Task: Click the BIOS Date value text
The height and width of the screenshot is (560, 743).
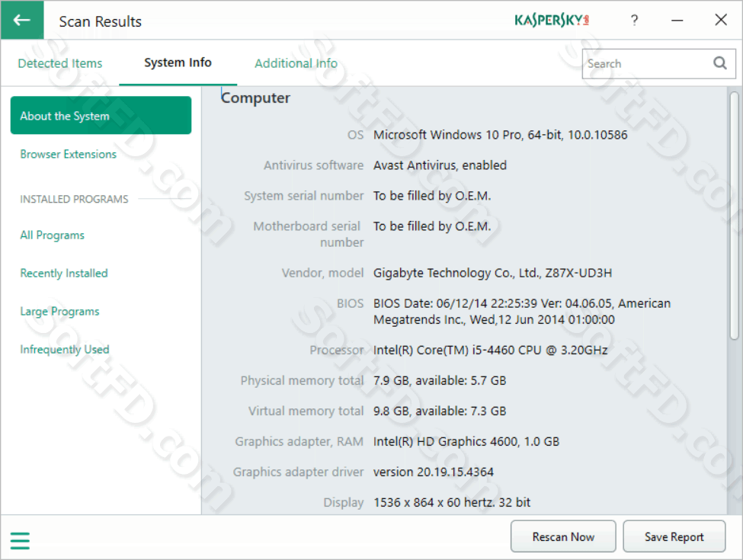Action: click(522, 312)
